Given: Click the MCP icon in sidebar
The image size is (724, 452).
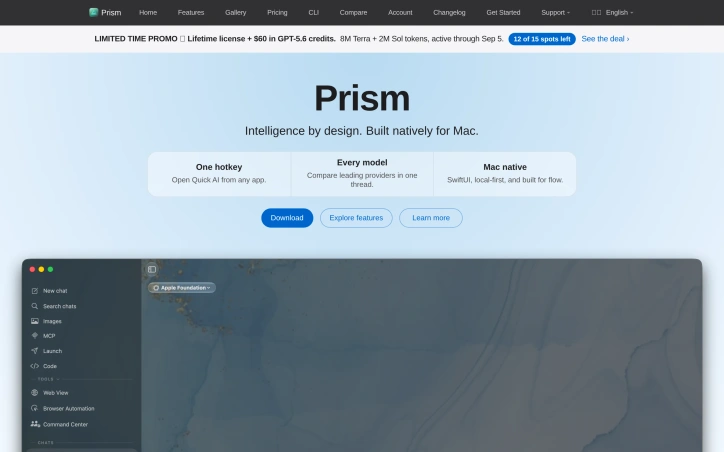Looking at the screenshot, I should click(x=35, y=336).
